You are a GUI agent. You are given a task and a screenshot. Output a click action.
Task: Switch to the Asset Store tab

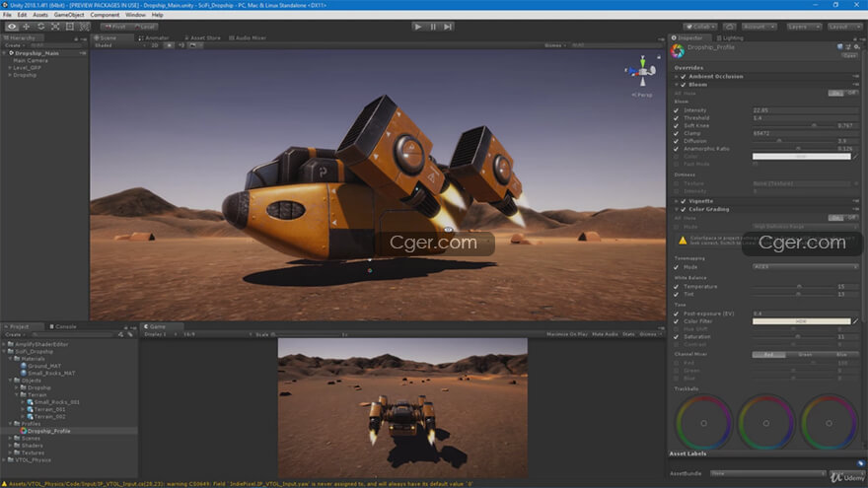202,38
